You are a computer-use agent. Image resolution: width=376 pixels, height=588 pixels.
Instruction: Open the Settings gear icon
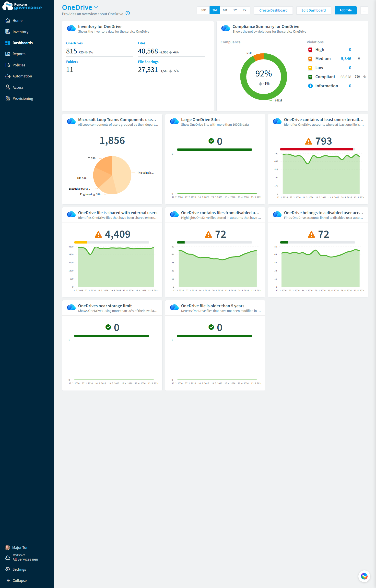(x=8, y=569)
